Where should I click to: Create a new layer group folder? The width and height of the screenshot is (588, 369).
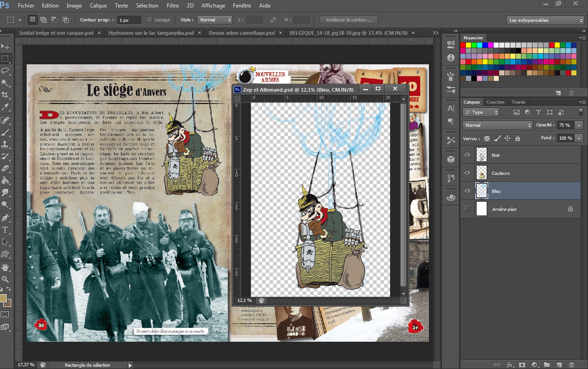tap(547, 365)
